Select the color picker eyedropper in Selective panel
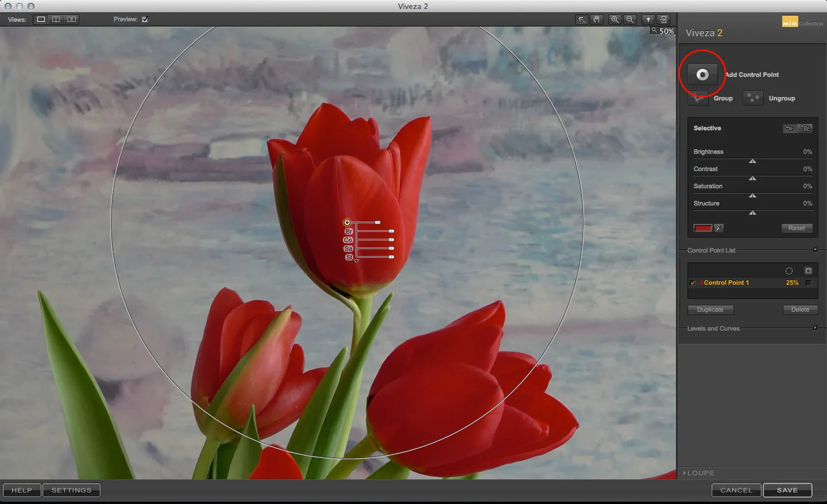Viewport: 827px width, 504px height. click(720, 228)
